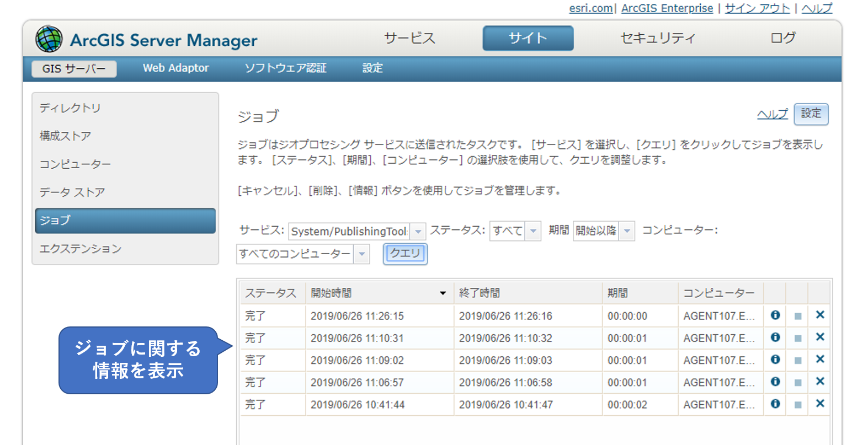Open the ステータス dropdown set to すべて
868x445 pixels.
[515, 231]
